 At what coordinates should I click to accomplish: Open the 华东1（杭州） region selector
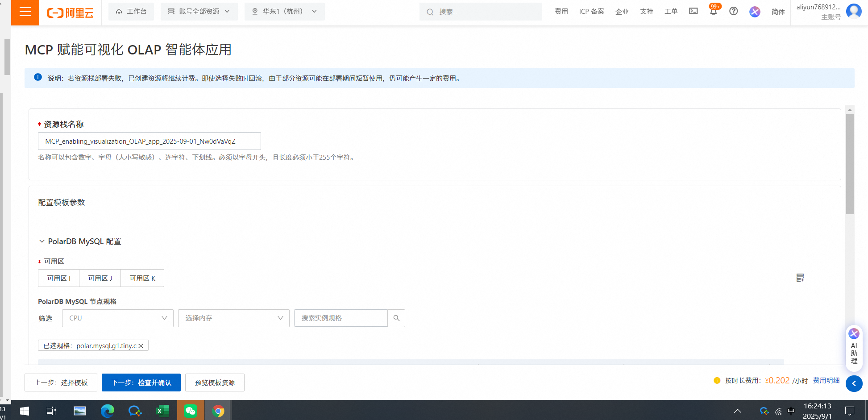point(285,12)
